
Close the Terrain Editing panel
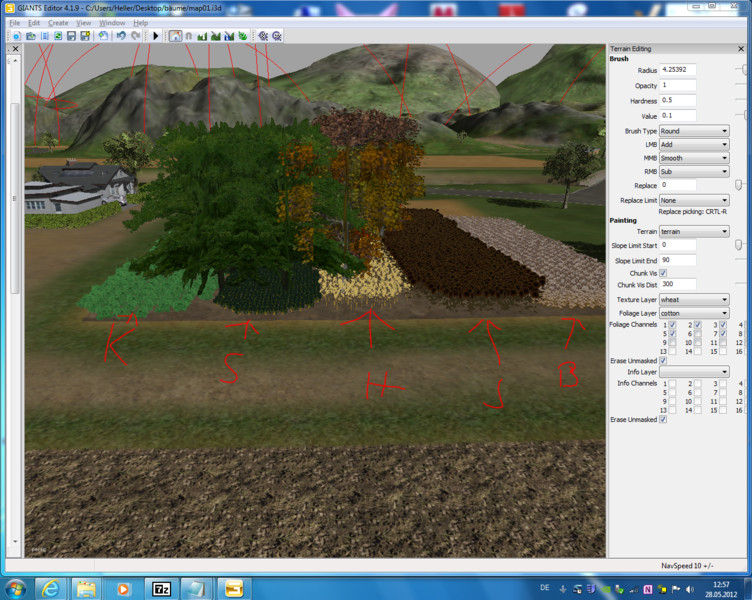coord(741,49)
